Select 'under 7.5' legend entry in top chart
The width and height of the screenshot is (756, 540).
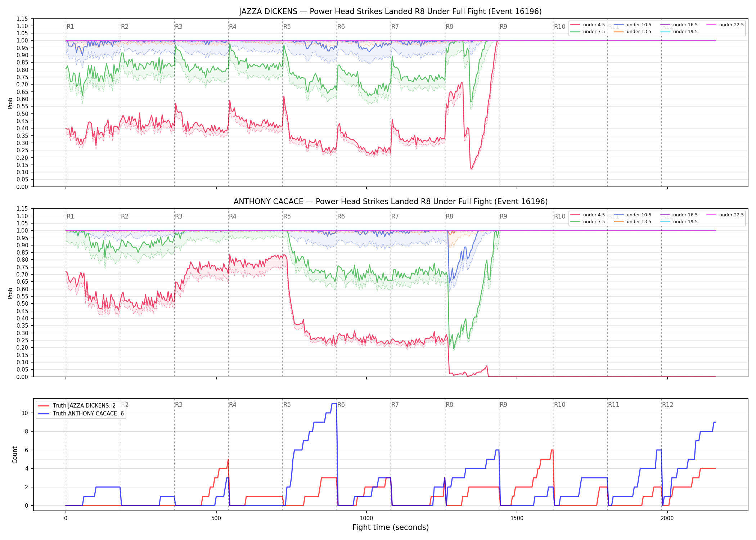pos(588,32)
